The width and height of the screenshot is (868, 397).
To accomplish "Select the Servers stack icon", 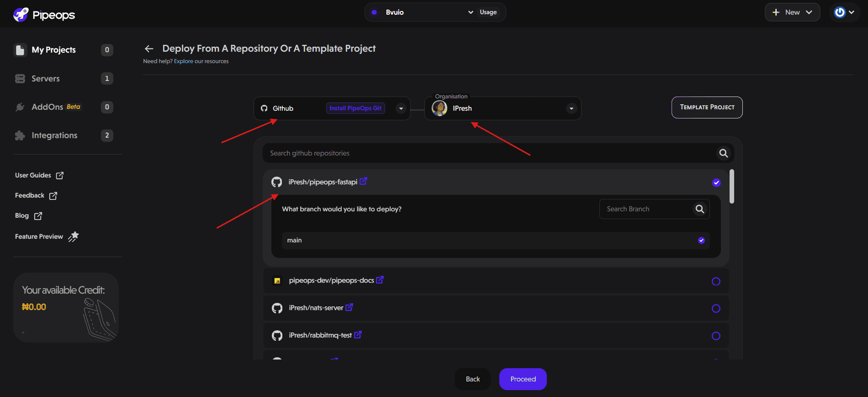I will pos(20,79).
